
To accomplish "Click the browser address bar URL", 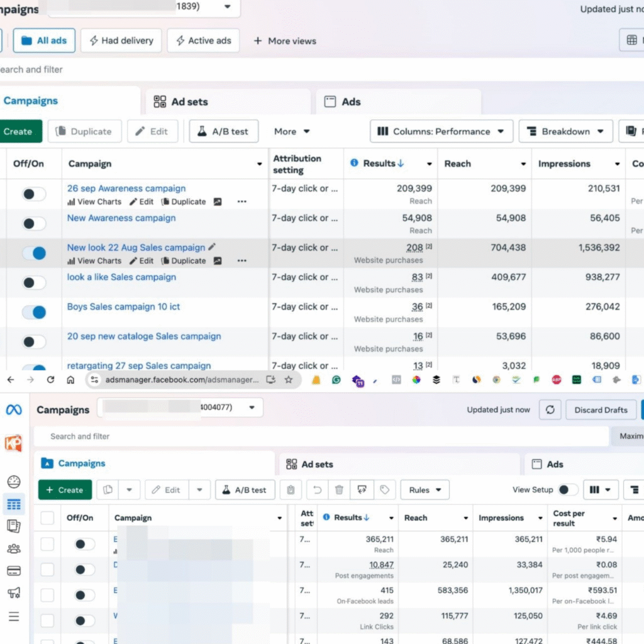I will pyautogui.click(x=182, y=379).
